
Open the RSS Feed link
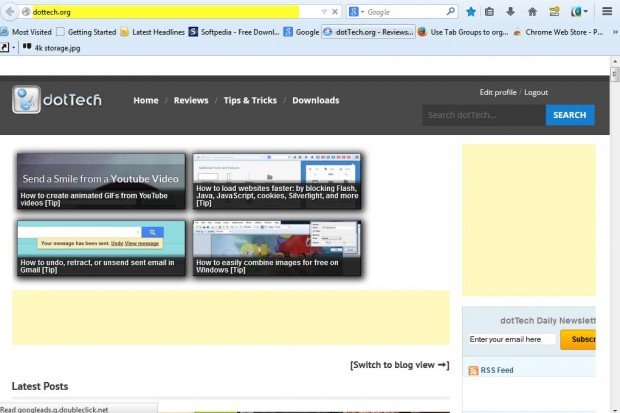click(x=497, y=370)
